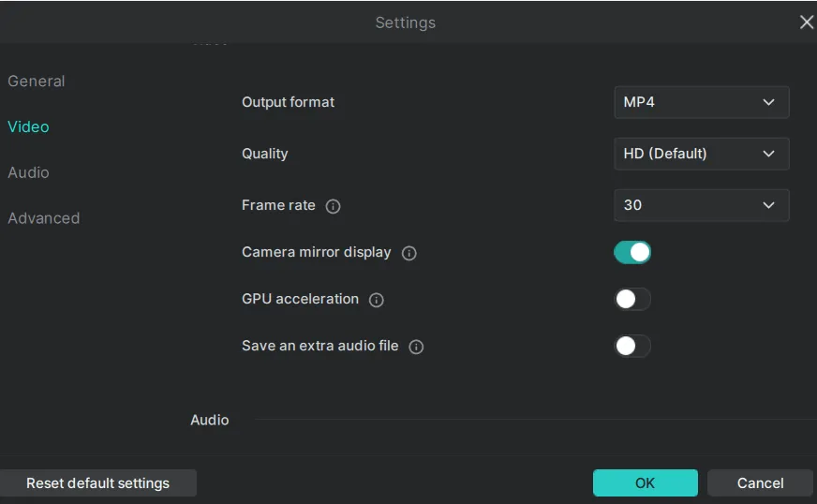Select the Video tab in sidebar

tap(28, 126)
